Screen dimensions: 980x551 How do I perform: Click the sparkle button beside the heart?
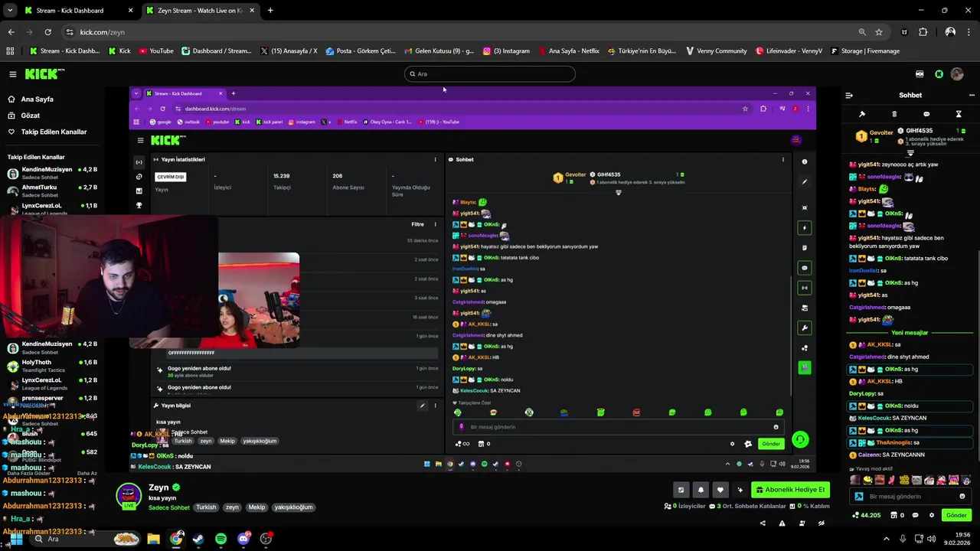click(740, 490)
